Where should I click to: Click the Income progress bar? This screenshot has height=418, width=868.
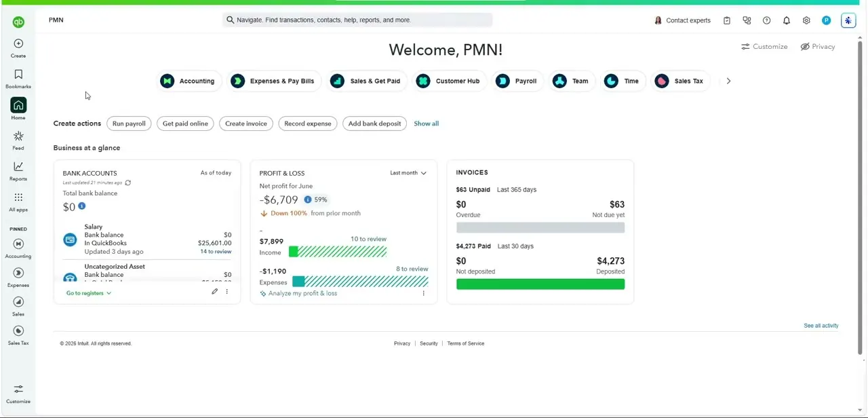(338, 252)
